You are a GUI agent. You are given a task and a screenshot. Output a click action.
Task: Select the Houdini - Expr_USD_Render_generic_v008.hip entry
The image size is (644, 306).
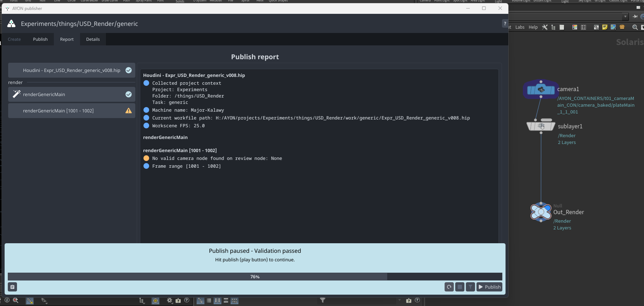coord(72,70)
